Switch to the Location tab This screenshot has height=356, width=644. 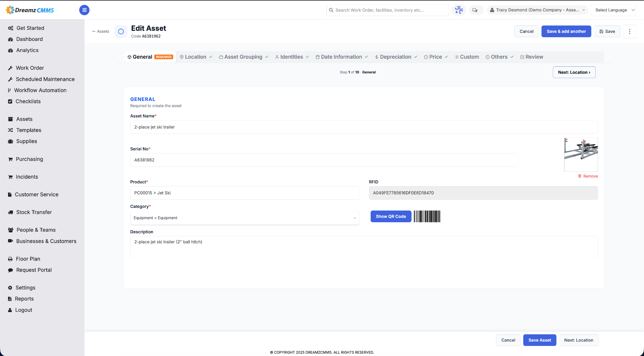196,57
